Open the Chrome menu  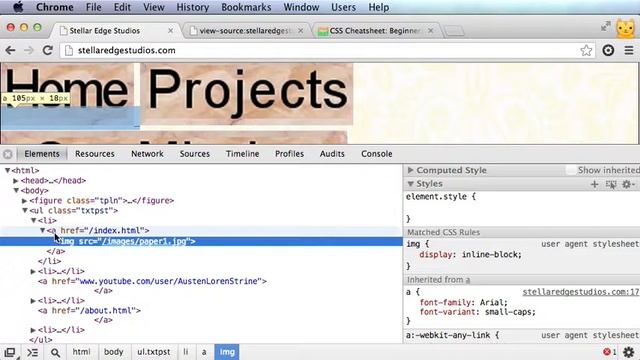click(x=55, y=7)
